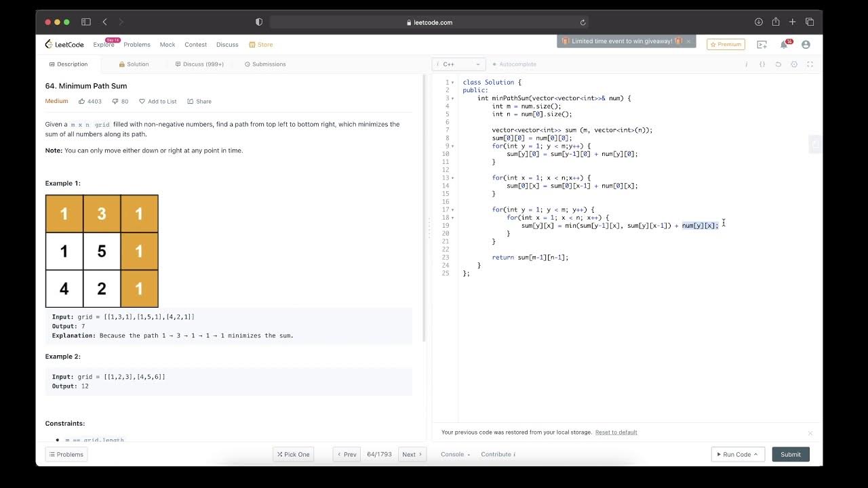The height and width of the screenshot is (488, 868).
Task: Click the panel divider drag handle
Action: 429,229
